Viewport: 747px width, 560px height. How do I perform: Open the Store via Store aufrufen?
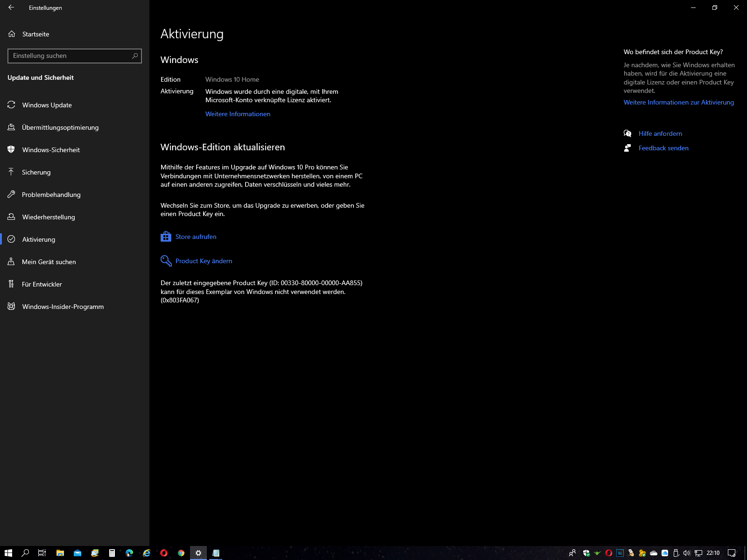pyautogui.click(x=196, y=237)
